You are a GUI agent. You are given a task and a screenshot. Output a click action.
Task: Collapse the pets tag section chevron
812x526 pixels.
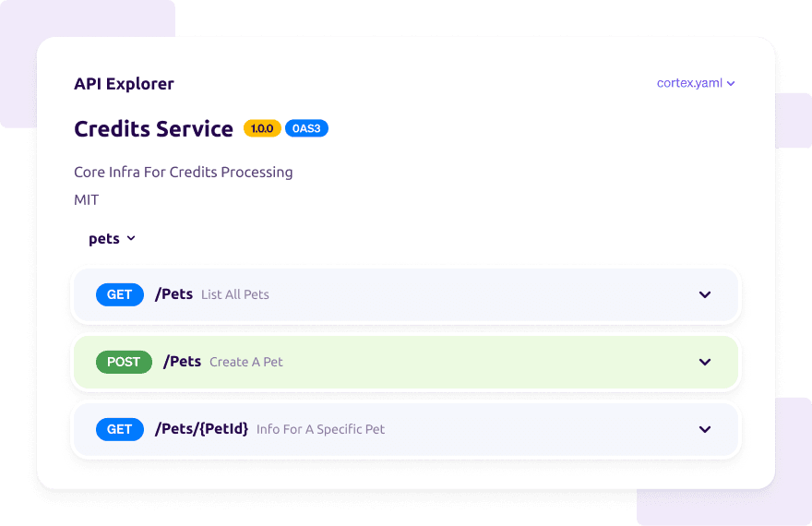point(131,238)
